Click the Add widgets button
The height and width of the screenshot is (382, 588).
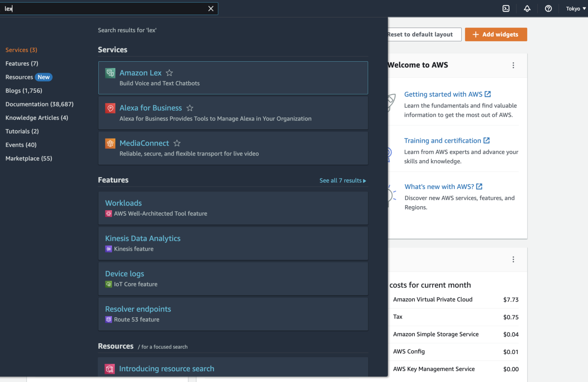496,34
